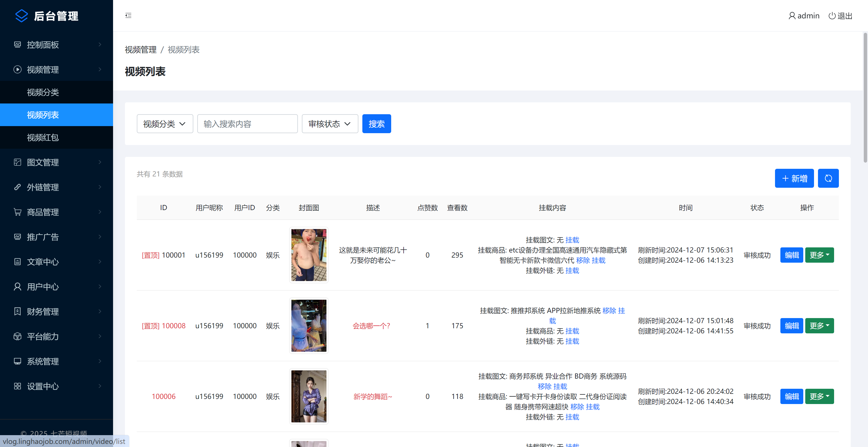Expand the 图文管理 menu chevron
Image resolution: width=868 pixels, height=447 pixels.
click(x=100, y=162)
